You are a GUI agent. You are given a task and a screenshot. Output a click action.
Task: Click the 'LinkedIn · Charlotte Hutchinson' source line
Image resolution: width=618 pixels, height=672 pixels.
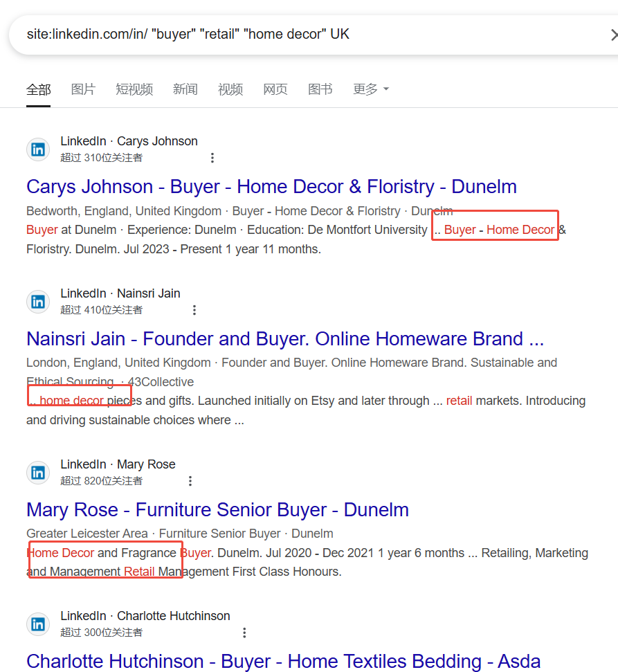click(x=145, y=616)
